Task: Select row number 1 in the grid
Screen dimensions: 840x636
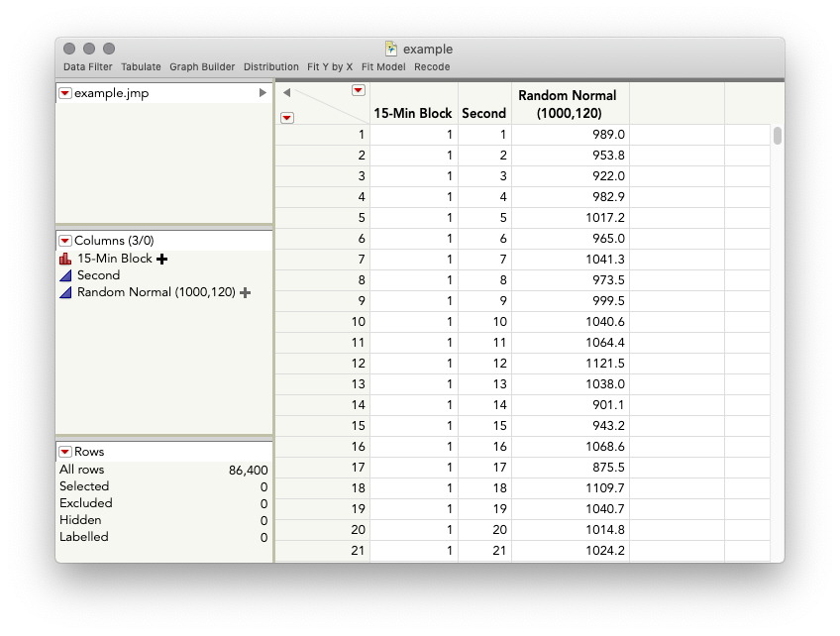Action: pos(323,135)
